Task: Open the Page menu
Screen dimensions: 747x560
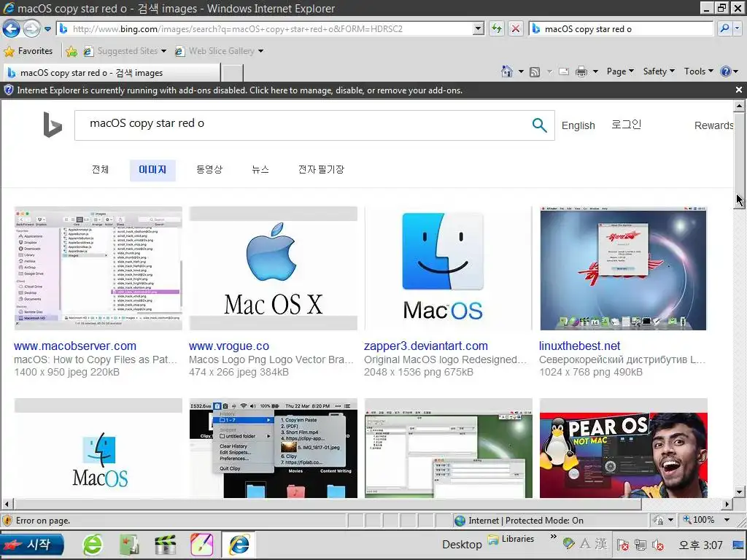Action: click(x=620, y=71)
